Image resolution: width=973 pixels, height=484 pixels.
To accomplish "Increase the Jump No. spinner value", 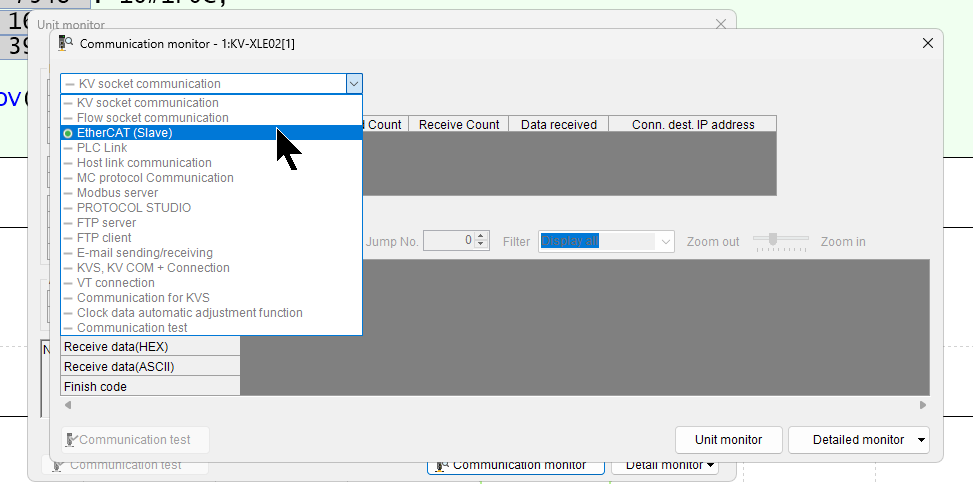I will pyautogui.click(x=482, y=236).
